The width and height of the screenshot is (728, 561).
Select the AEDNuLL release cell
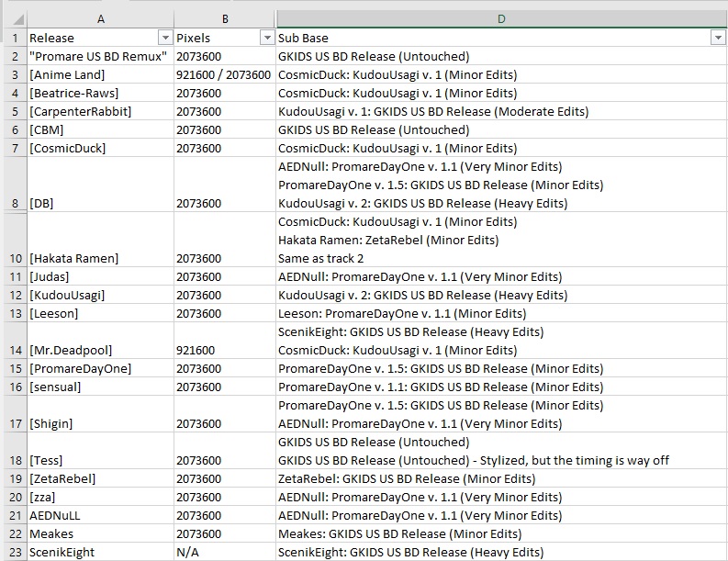pyautogui.click(x=100, y=515)
